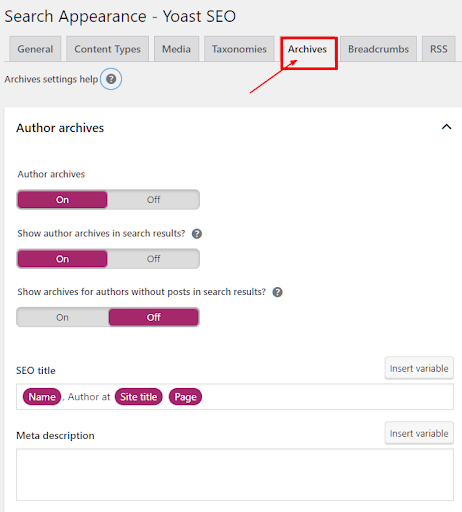Open the Breadcrumbs tab

pyautogui.click(x=378, y=49)
